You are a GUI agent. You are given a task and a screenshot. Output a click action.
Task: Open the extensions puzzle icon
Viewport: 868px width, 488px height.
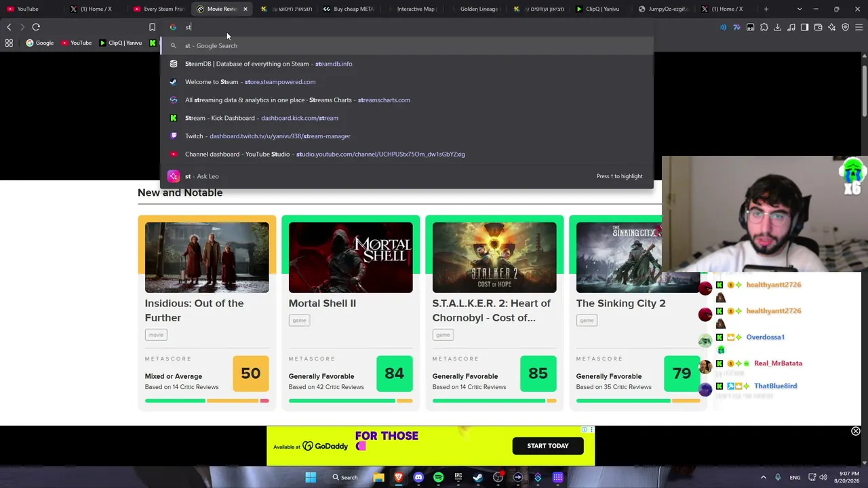764,27
